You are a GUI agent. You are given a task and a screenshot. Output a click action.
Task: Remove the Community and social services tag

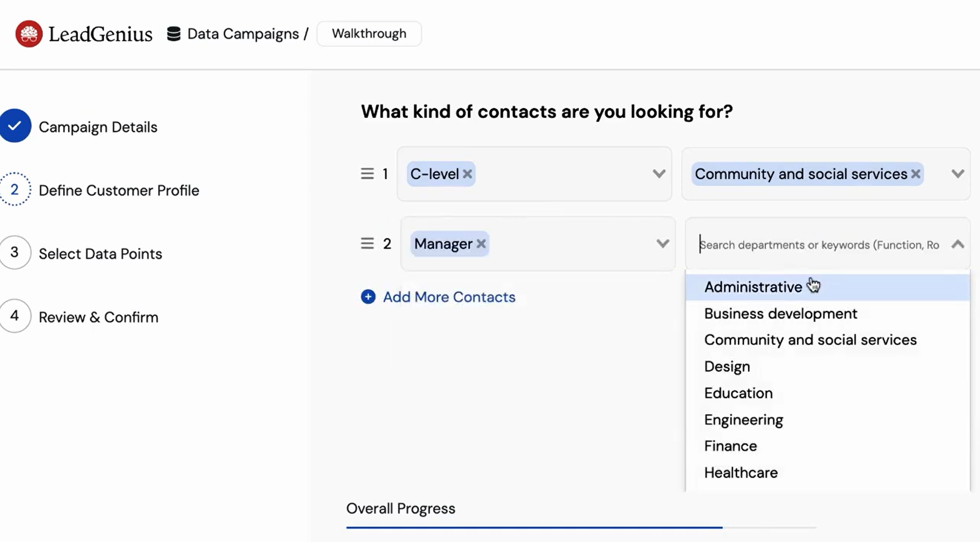916,174
